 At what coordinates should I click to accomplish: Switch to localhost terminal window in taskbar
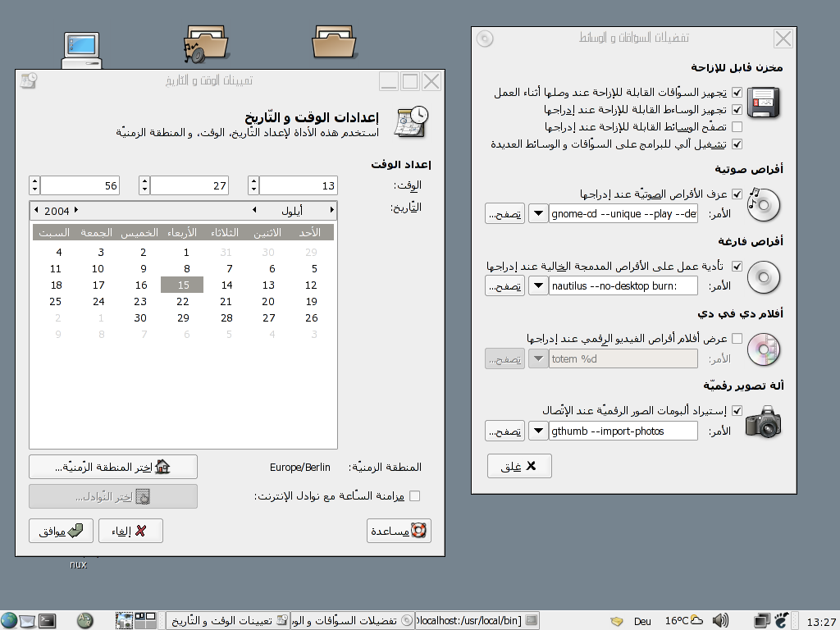click(x=477, y=620)
